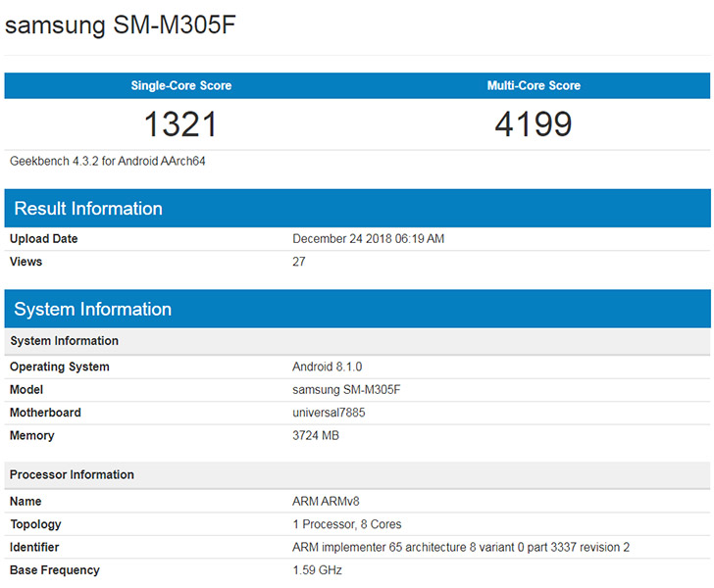Click the 'Topology' label

click(x=35, y=524)
